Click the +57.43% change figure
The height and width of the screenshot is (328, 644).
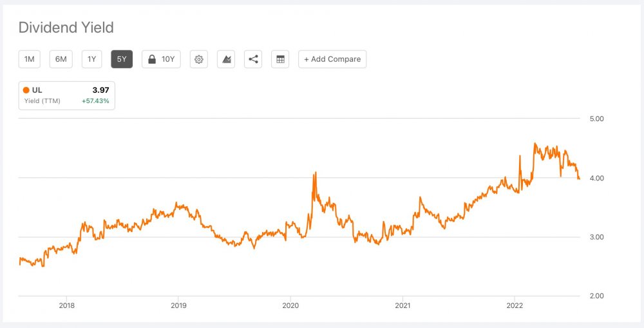(95, 101)
